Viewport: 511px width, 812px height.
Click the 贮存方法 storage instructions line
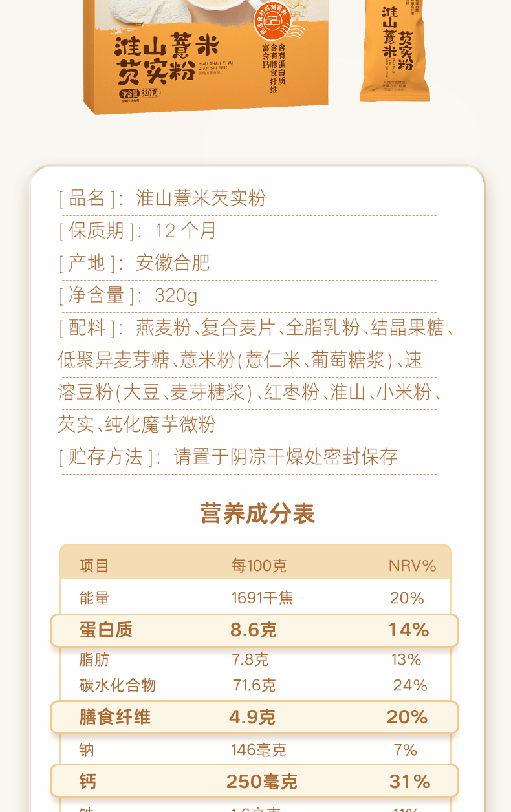click(x=228, y=457)
